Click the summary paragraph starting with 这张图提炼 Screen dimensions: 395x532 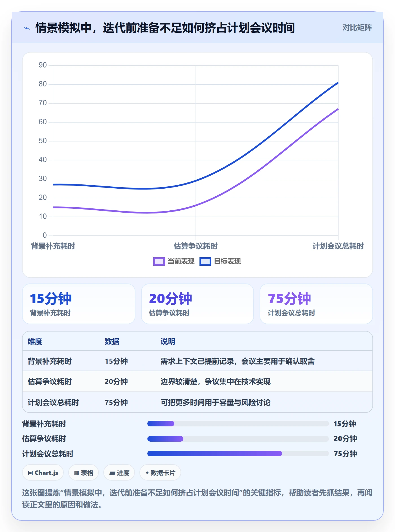coord(197,499)
